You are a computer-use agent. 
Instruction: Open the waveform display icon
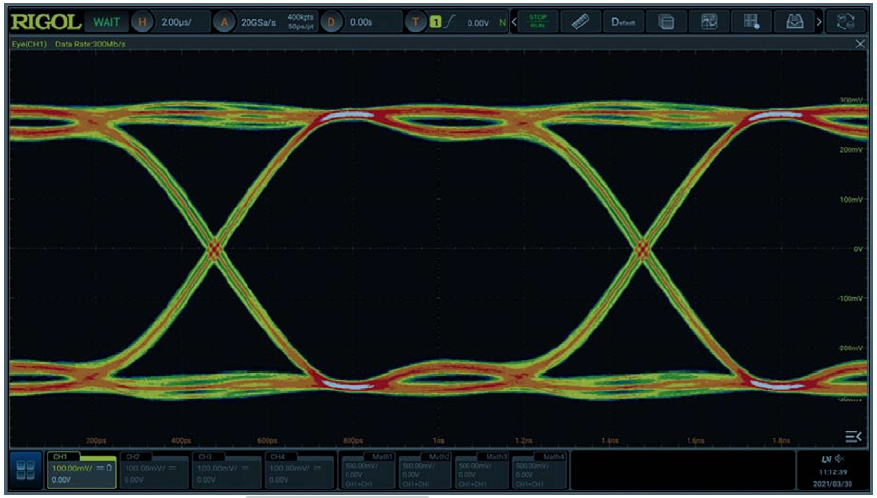(709, 21)
